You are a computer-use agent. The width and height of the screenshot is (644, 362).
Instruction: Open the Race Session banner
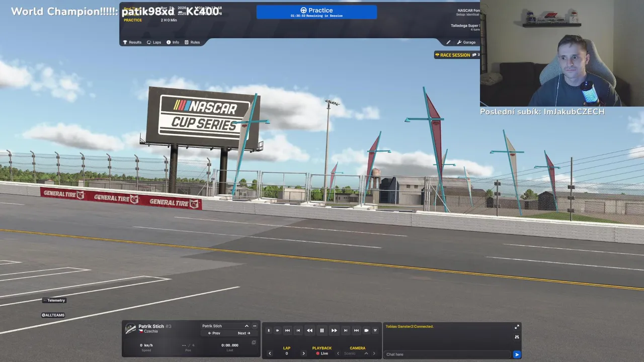(457, 55)
